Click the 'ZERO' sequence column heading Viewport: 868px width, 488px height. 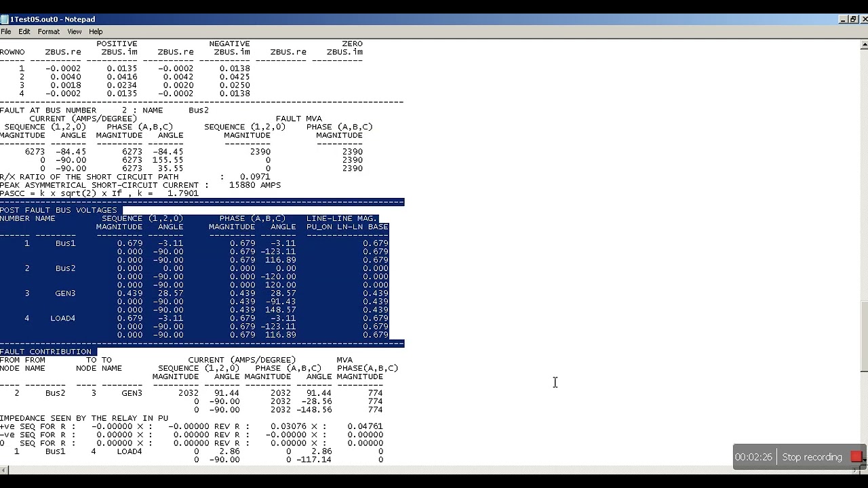352,43
